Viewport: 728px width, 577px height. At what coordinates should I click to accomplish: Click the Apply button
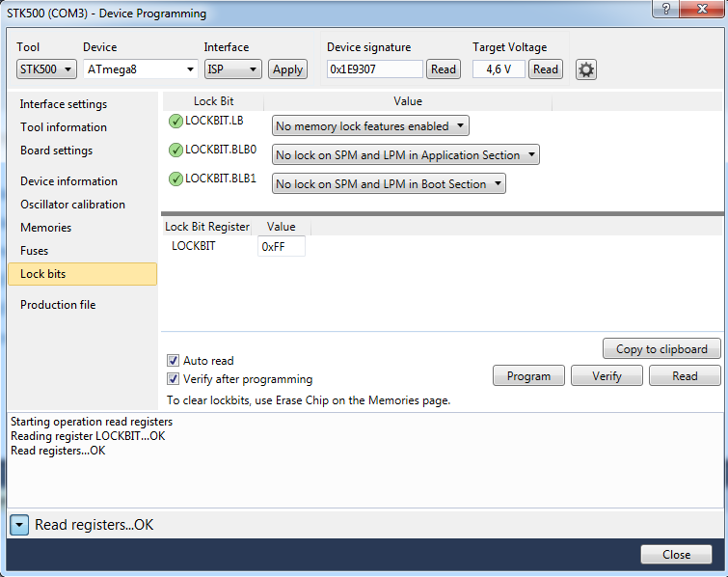288,69
